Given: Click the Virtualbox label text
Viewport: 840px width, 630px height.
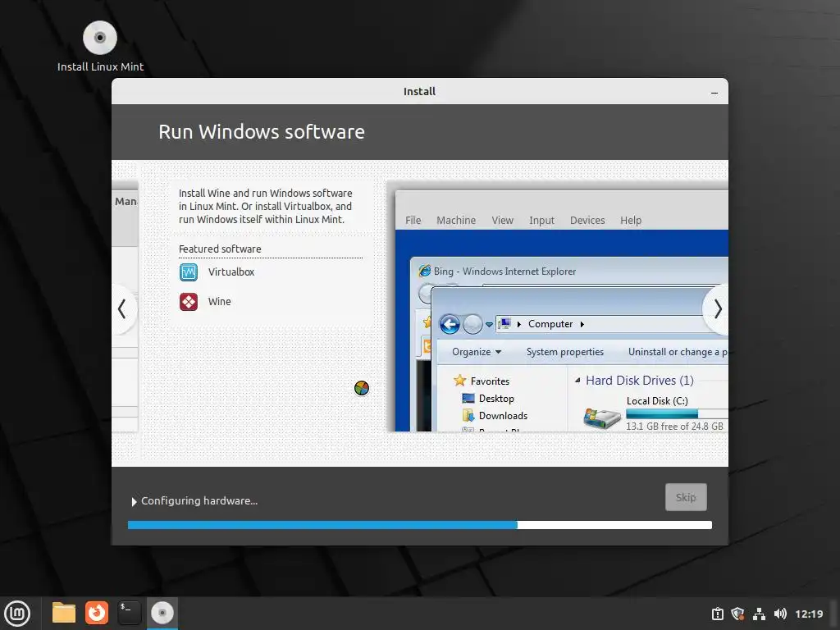Looking at the screenshot, I should tap(231, 272).
